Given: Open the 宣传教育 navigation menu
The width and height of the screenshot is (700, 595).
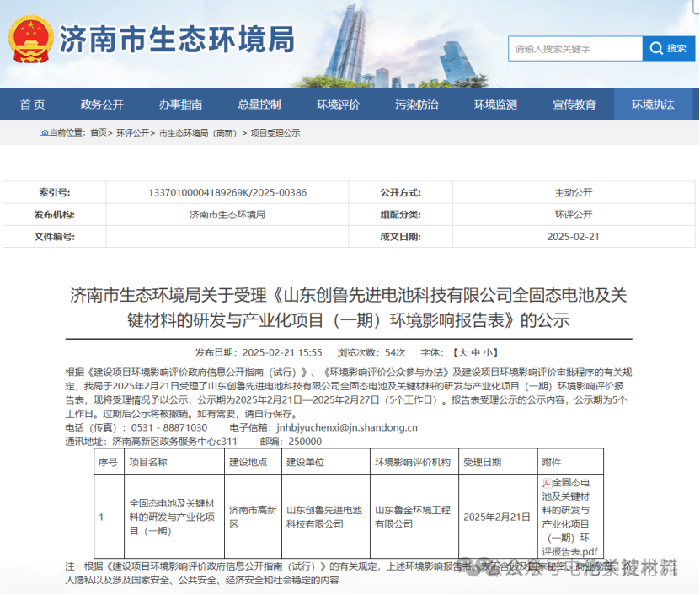Looking at the screenshot, I should point(574,105).
